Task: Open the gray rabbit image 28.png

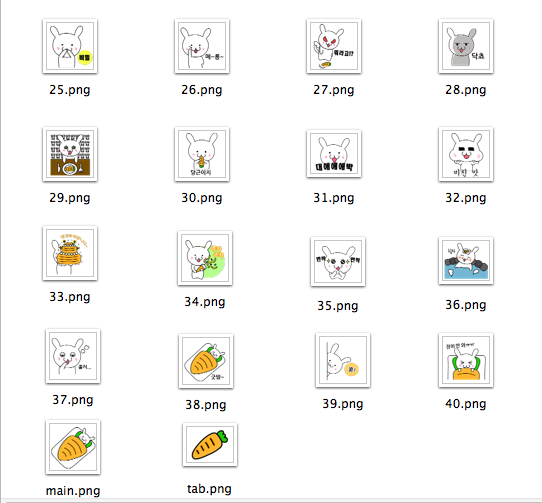Action: point(466,46)
